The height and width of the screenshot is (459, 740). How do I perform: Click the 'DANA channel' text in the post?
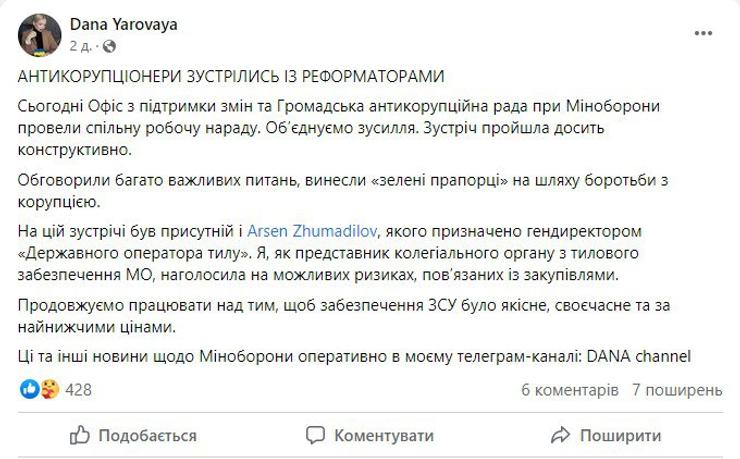tap(639, 356)
